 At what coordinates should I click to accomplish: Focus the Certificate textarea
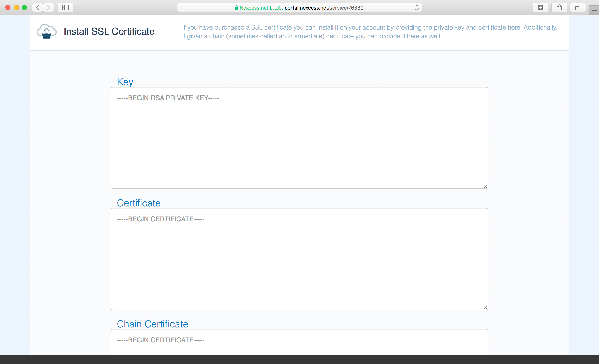tap(299, 259)
